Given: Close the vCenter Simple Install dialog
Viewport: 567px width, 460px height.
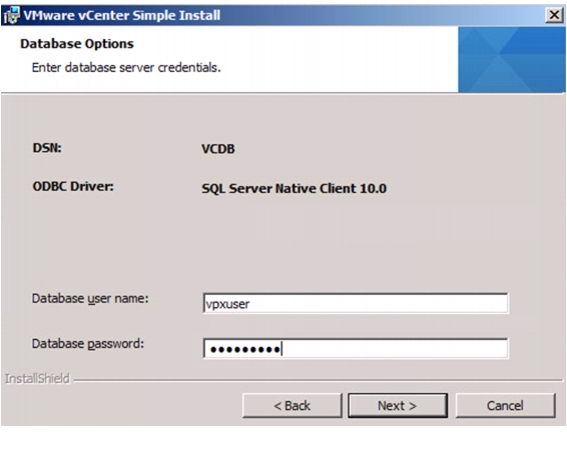Looking at the screenshot, I should pyautogui.click(x=554, y=15).
